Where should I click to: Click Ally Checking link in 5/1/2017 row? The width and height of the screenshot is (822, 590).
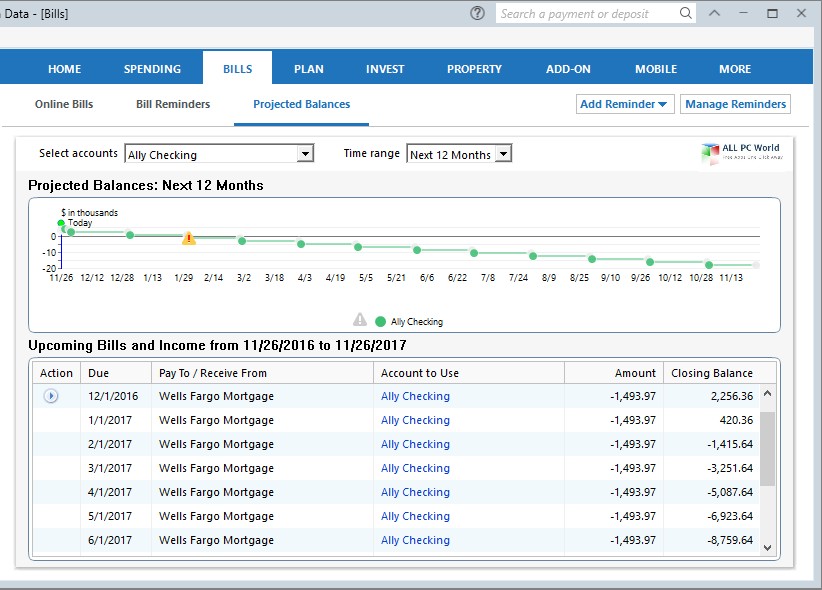click(415, 516)
